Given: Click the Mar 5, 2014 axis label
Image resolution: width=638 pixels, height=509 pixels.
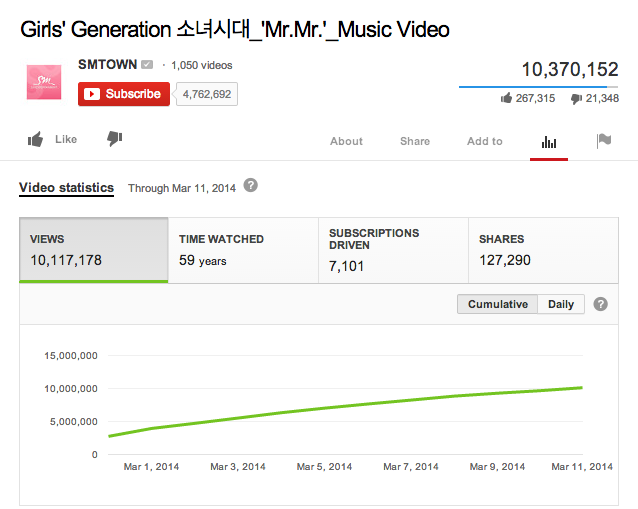Looking at the screenshot, I should pos(324,467).
